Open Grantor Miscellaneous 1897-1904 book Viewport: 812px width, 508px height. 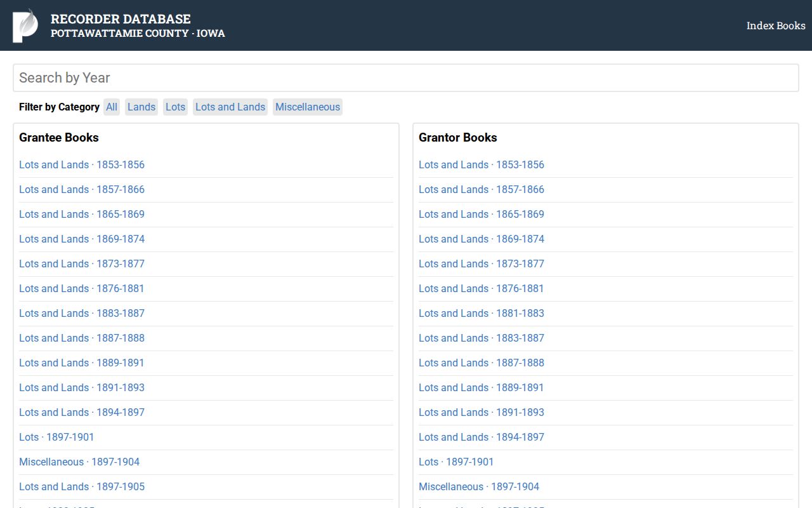point(479,486)
